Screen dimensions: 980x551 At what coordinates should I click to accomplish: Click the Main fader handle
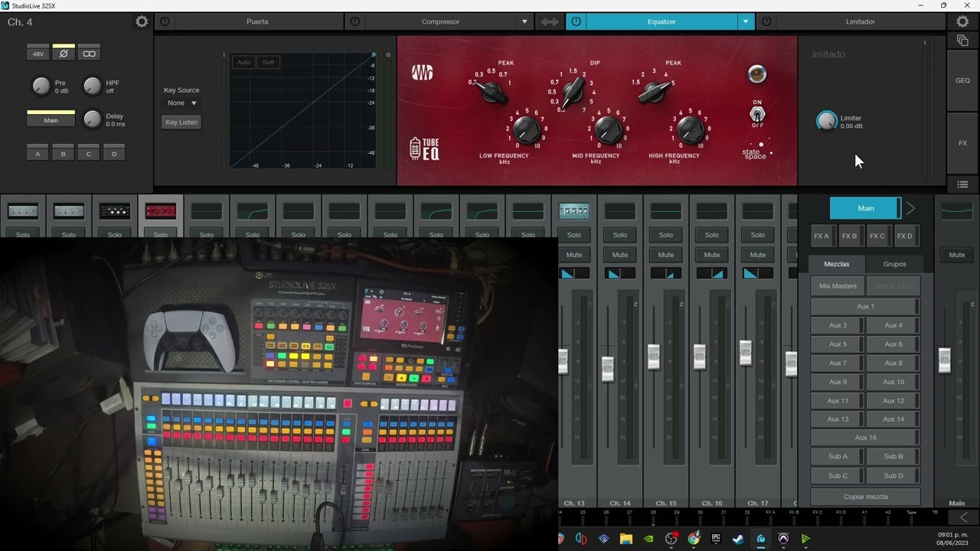[x=944, y=360]
